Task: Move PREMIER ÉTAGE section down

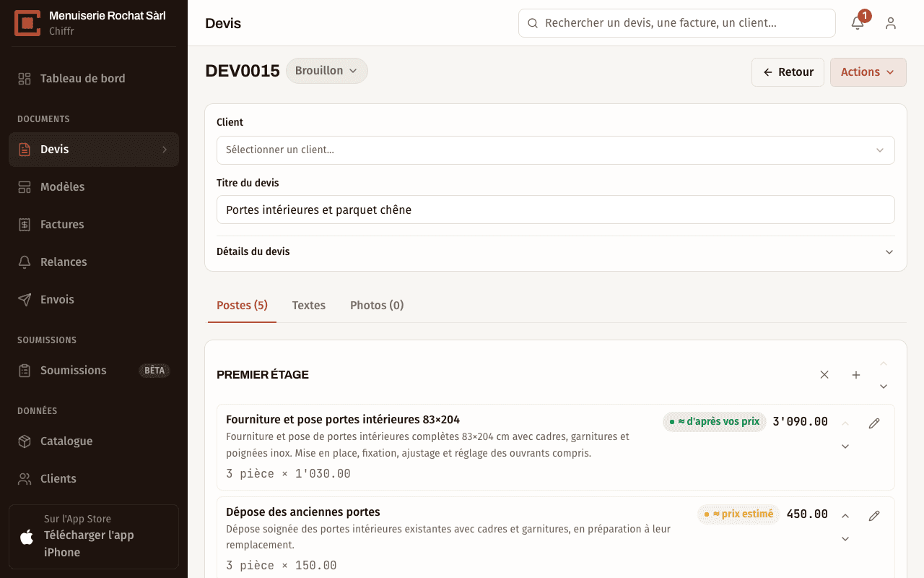Action: [x=884, y=387]
